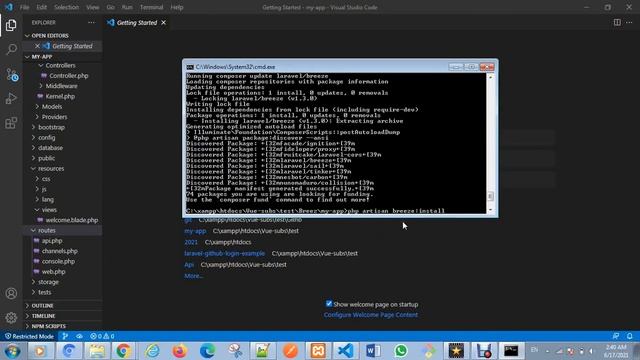Switch to Visual Studio Code taskbar icon
The image size is (640, 360).
pos(346,351)
